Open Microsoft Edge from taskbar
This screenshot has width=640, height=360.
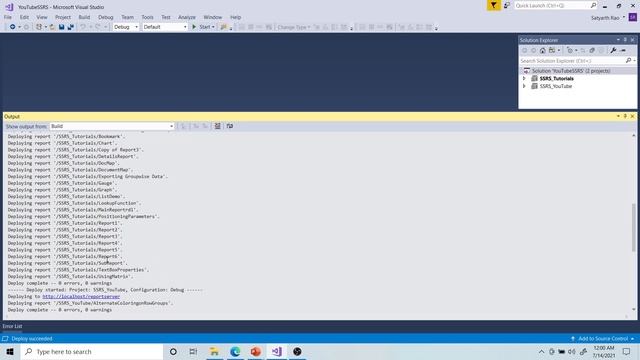click(235, 351)
